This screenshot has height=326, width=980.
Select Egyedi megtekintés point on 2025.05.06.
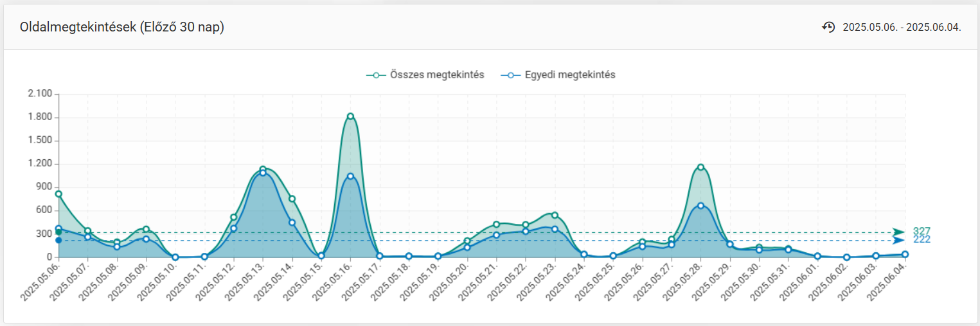point(58,228)
